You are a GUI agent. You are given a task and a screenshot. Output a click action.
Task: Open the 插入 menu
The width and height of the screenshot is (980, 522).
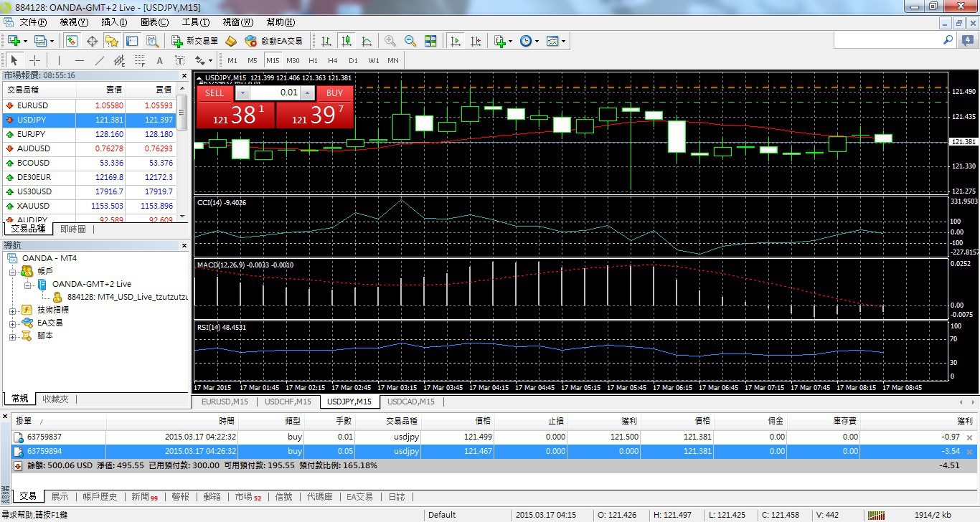114,22
